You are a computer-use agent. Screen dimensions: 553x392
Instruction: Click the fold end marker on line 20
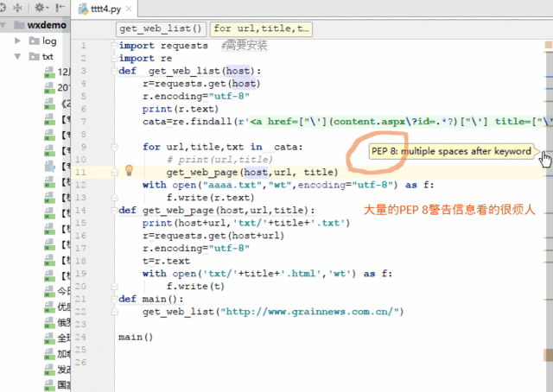[x=115, y=287]
